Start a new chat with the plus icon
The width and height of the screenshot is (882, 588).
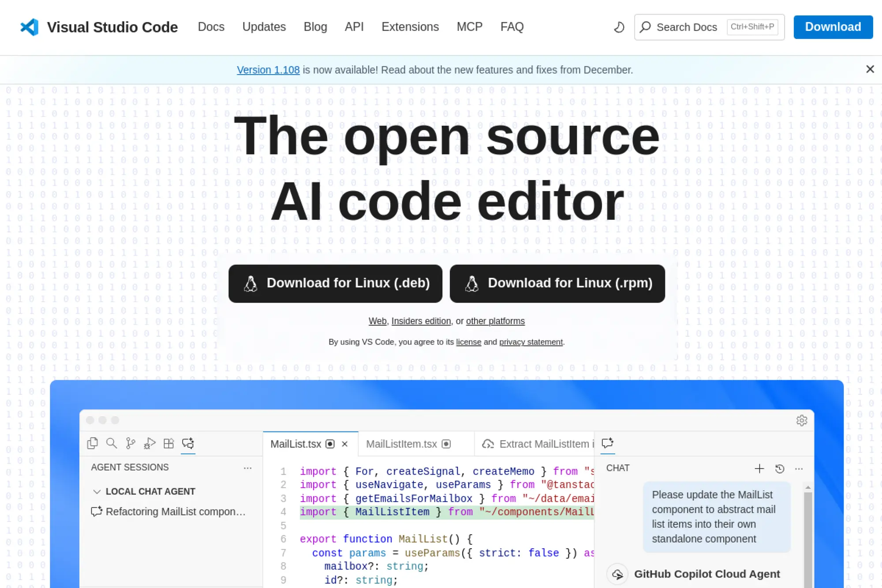759,468
